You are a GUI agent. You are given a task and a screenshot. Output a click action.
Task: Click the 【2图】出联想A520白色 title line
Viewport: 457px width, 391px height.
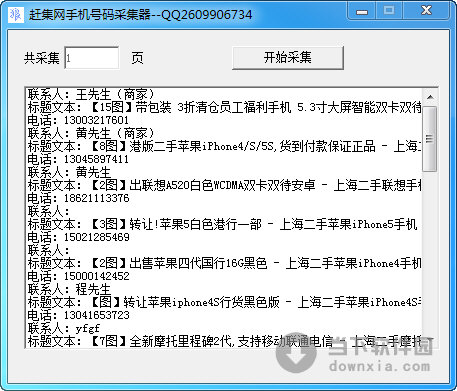point(224,185)
